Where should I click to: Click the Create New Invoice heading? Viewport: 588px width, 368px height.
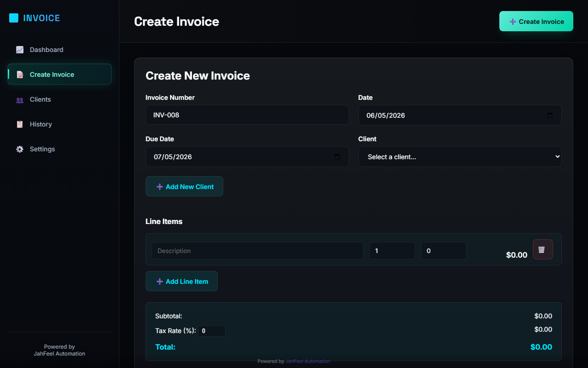pyautogui.click(x=198, y=76)
